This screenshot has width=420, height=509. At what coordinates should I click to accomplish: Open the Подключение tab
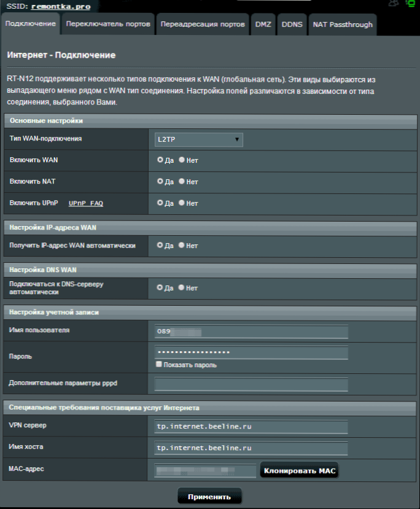[31, 24]
